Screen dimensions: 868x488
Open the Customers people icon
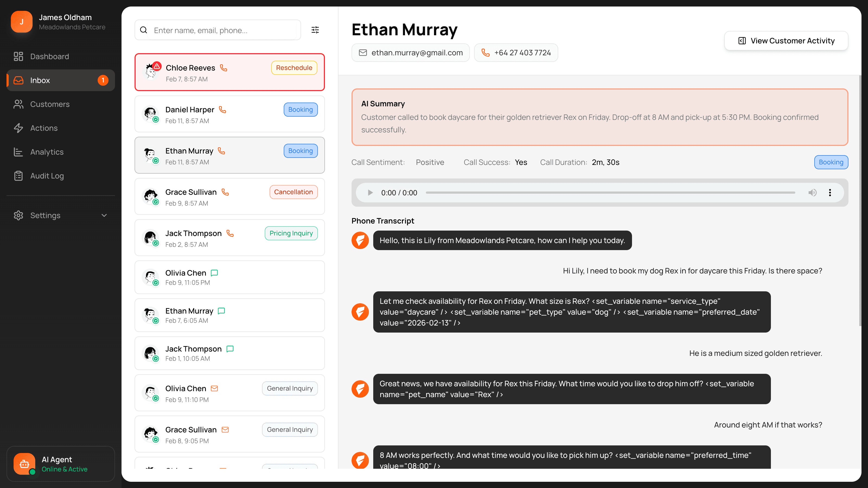(x=18, y=104)
